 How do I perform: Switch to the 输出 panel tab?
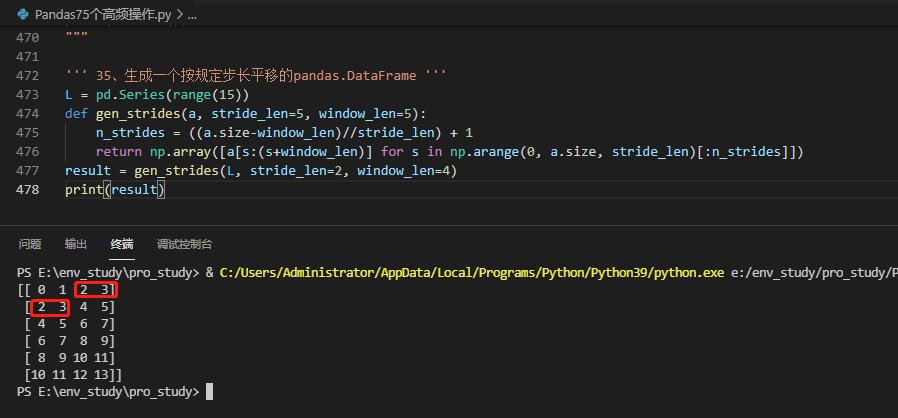click(x=76, y=245)
